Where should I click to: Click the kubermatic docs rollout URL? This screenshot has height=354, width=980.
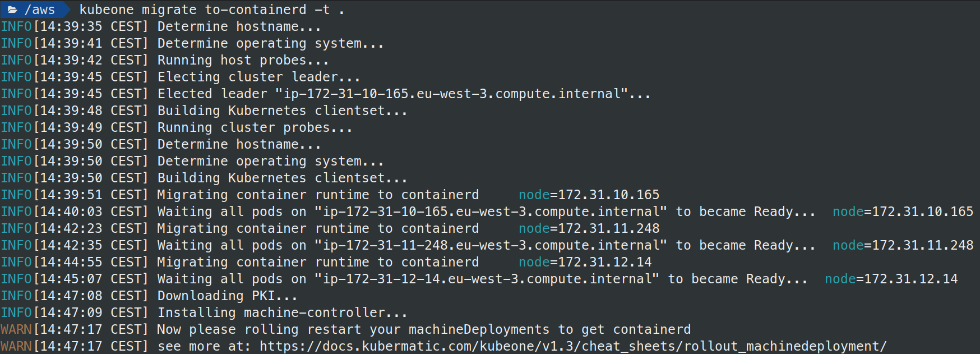[572, 346]
